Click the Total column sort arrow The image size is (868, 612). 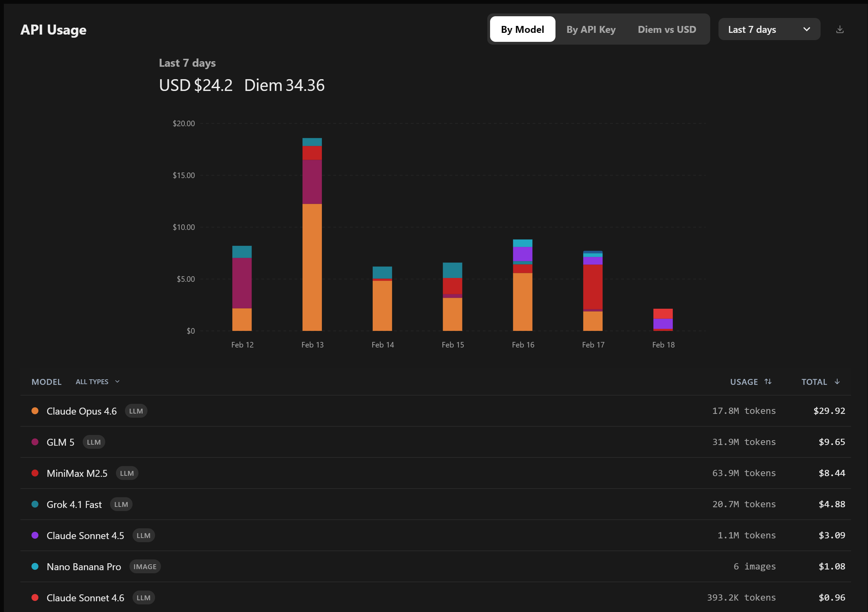click(x=837, y=382)
